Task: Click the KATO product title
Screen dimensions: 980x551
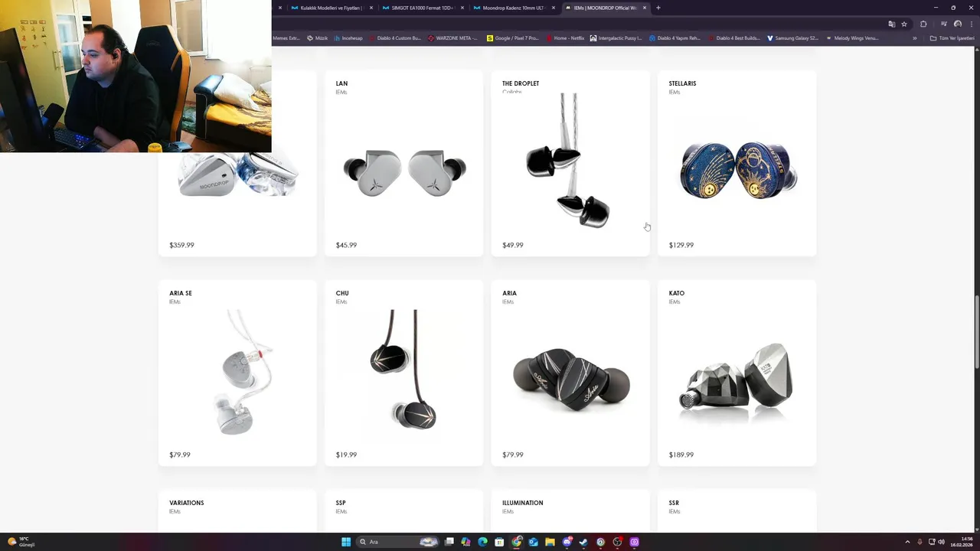Action: click(x=677, y=293)
